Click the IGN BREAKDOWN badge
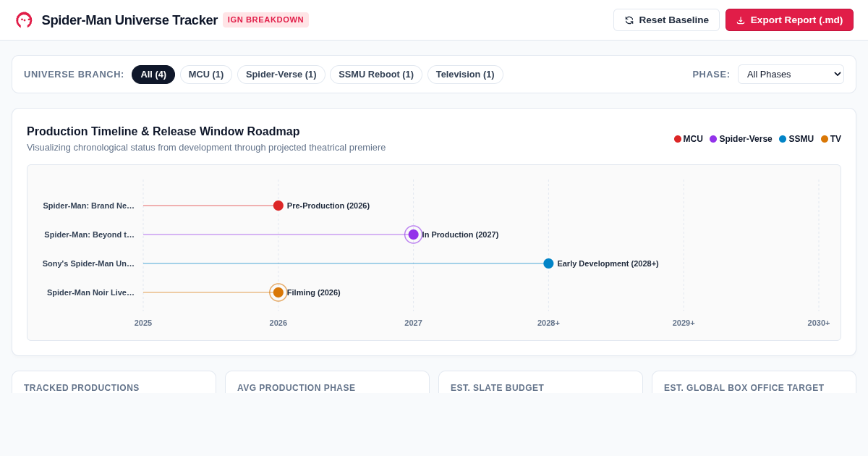868x456 pixels. [x=265, y=20]
